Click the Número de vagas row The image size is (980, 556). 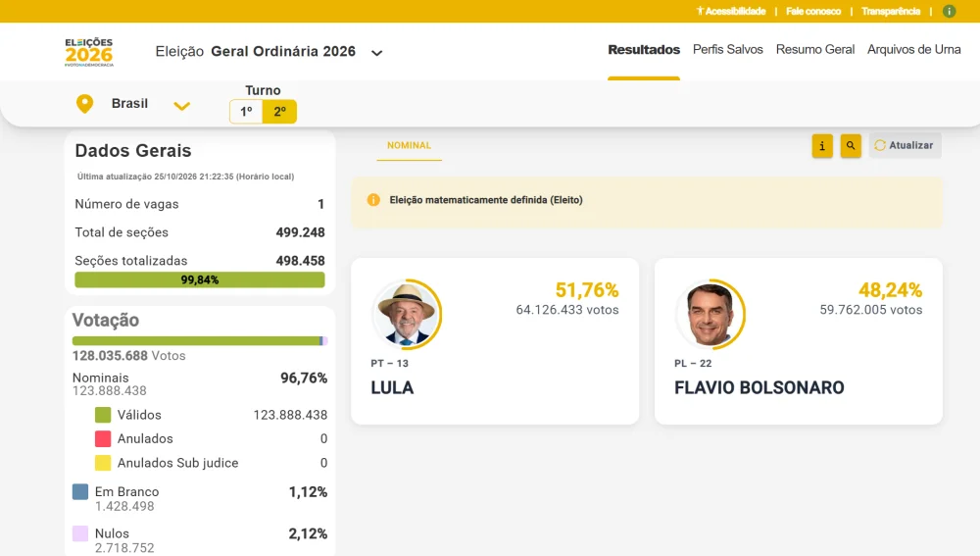pos(199,205)
